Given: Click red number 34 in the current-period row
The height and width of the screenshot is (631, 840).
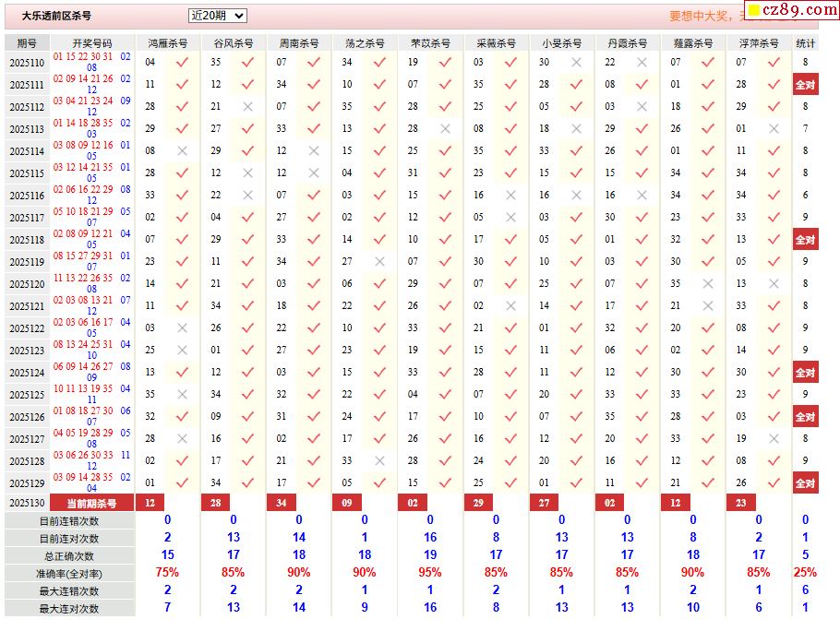Looking at the screenshot, I should pyautogui.click(x=281, y=503).
